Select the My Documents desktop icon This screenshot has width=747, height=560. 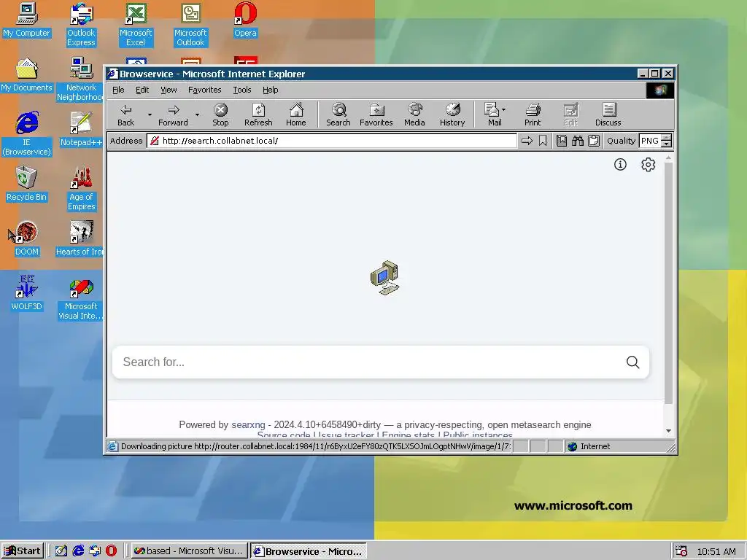click(26, 74)
